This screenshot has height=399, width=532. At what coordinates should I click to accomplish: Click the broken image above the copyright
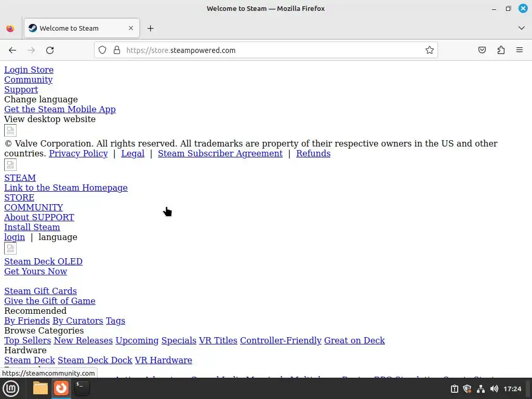[10, 130]
